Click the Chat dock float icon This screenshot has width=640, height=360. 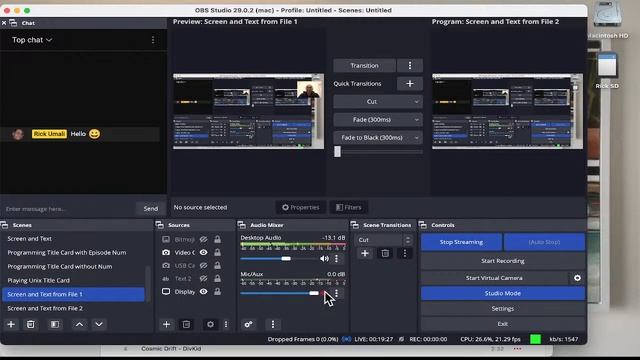pyautogui.click(x=13, y=23)
